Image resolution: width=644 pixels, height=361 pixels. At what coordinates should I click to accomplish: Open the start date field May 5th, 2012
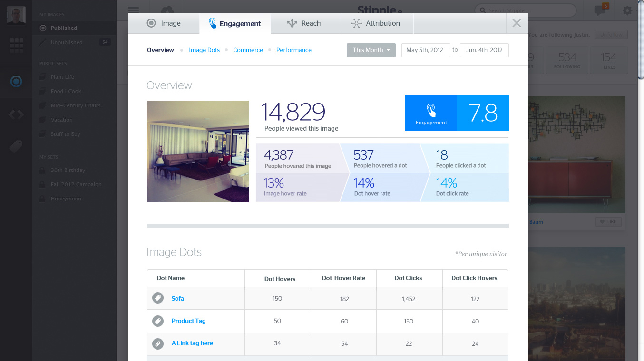(425, 50)
